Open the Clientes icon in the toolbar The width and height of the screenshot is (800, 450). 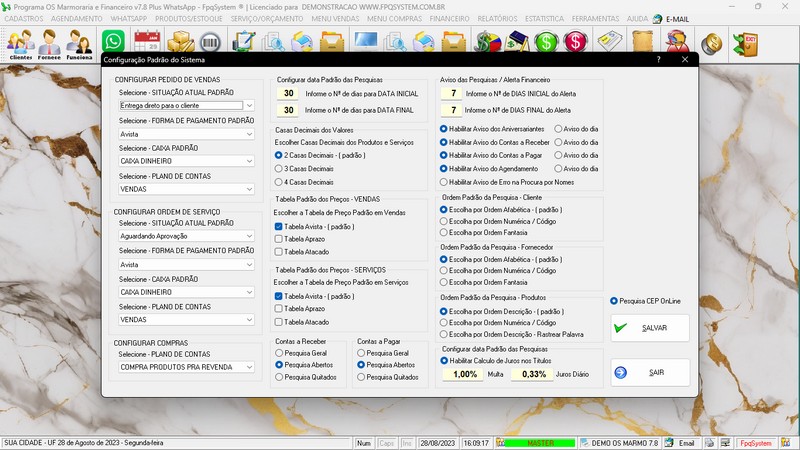click(20, 44)
